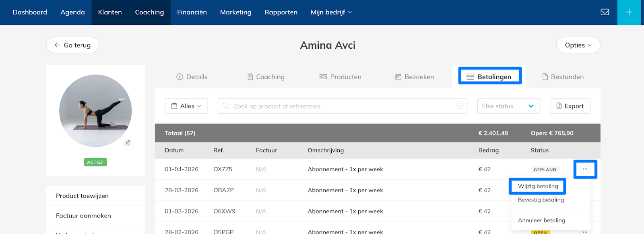644x234 pixels.
Task: Expand the Alles date filter dropdown
Action: tap(186, 106)
